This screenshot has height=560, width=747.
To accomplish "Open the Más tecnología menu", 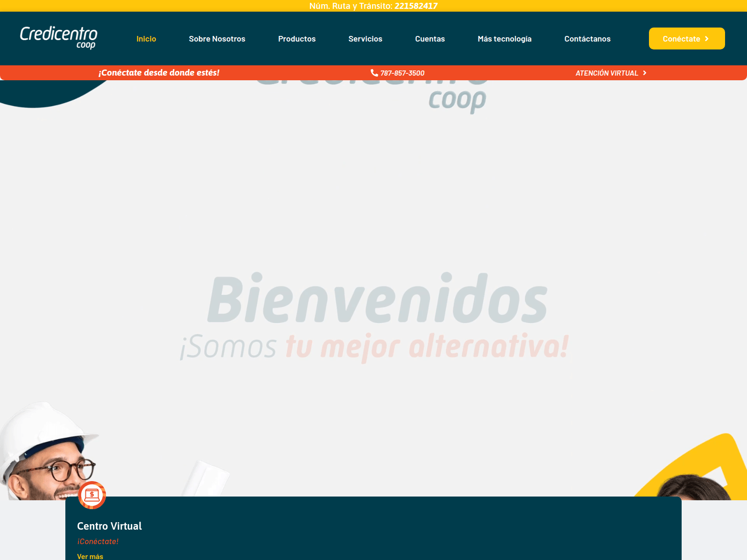I will tap(505, 39).
